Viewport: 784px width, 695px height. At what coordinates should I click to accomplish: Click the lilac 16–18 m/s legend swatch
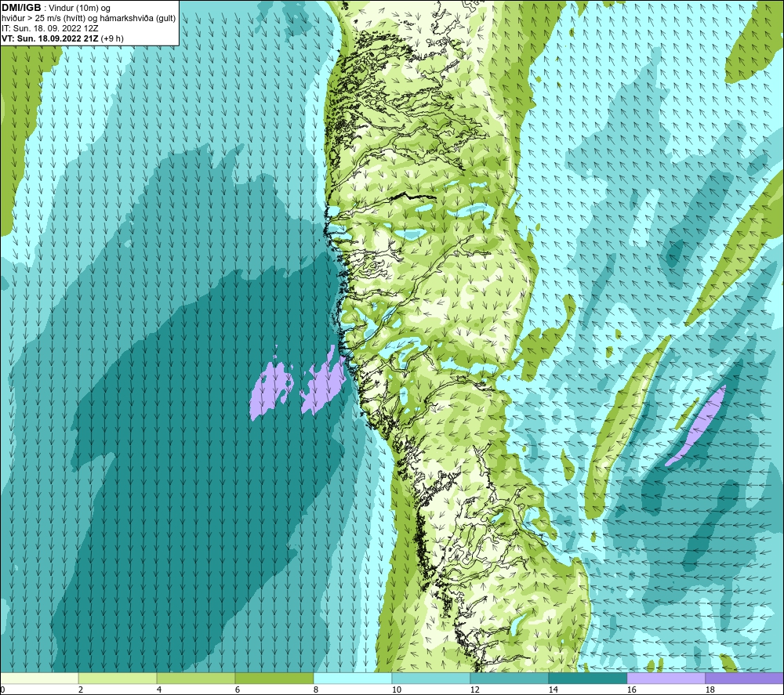click(666, 678)
